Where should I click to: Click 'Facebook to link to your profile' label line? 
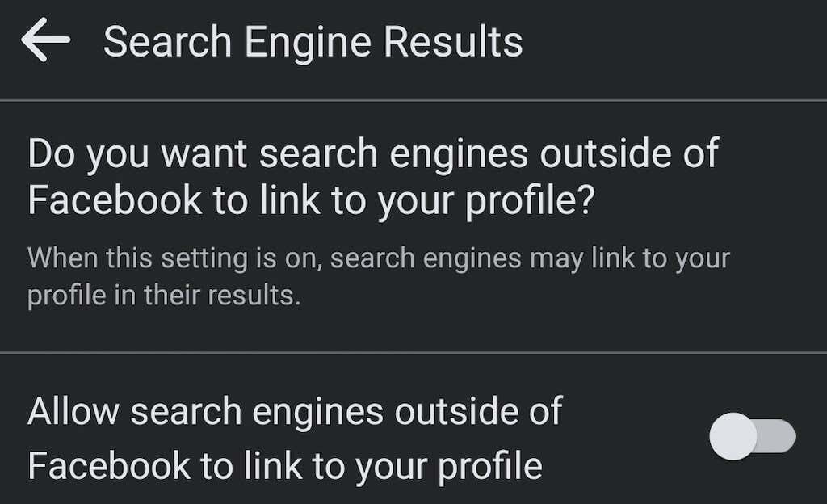click(284, 465)
